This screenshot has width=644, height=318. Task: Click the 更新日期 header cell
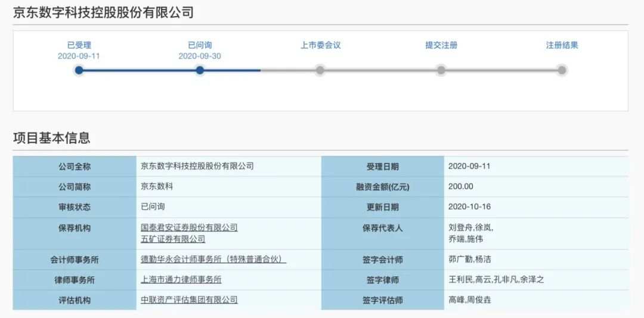pos(382,207)
